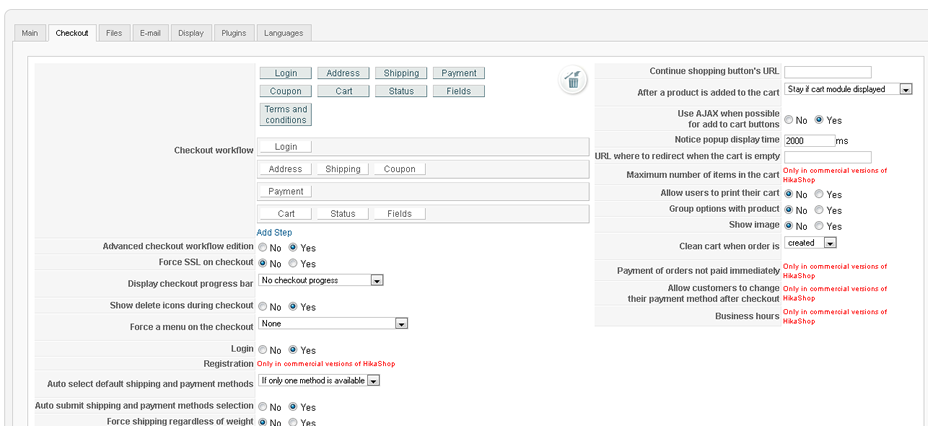
Task: Open the Display checkout progress bar dropdown
Action: 321,281
